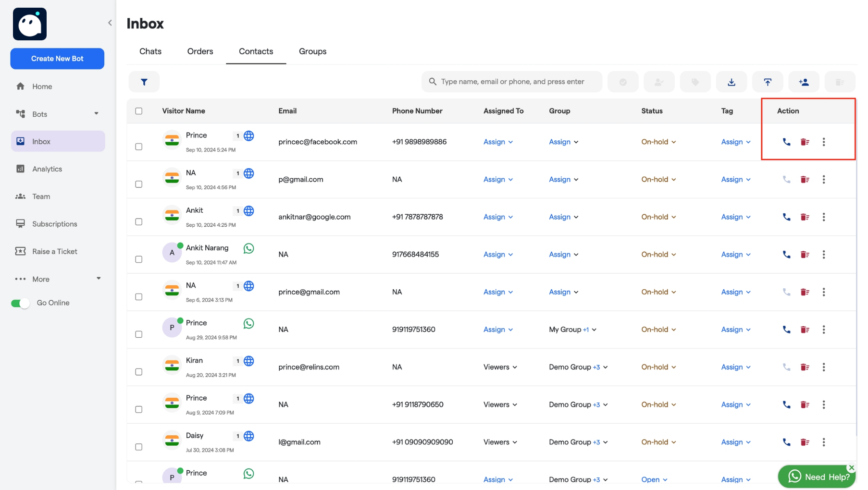
Task: Switch to the Chats tab
Action: click(150, 51)
